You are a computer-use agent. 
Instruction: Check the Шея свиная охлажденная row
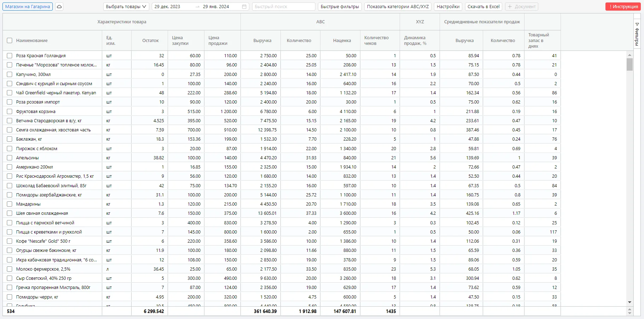pyautogui.click(x=10, y=213)
